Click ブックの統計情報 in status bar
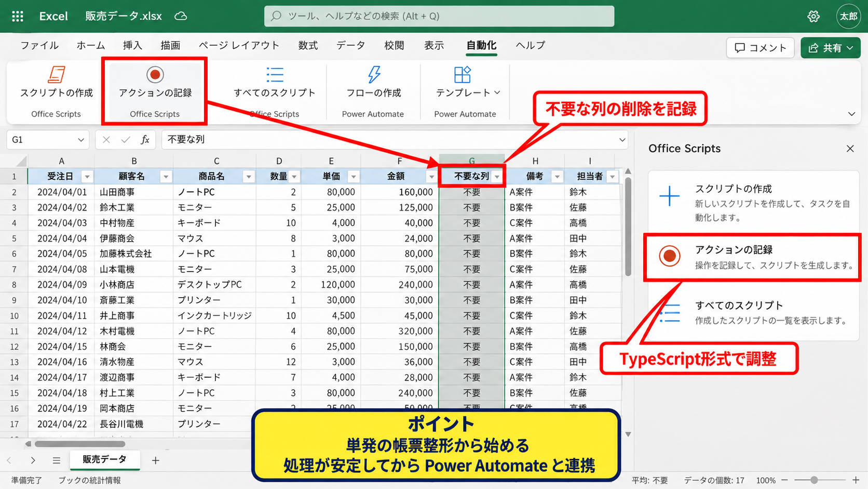The image size is (868, 489). (89, 481)
